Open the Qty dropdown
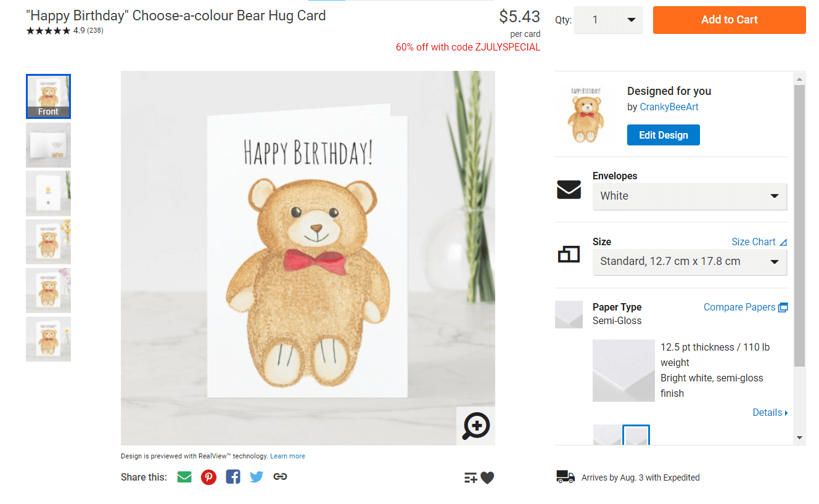 tap(608, 20)
